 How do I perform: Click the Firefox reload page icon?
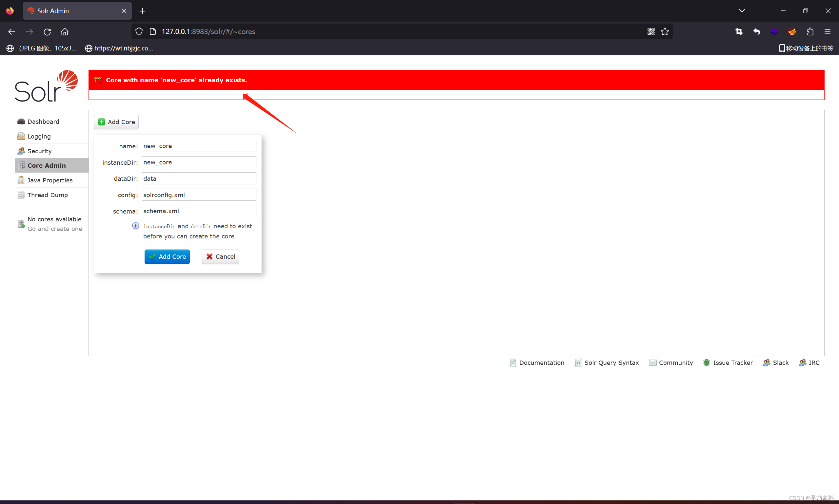click(47, 31)
